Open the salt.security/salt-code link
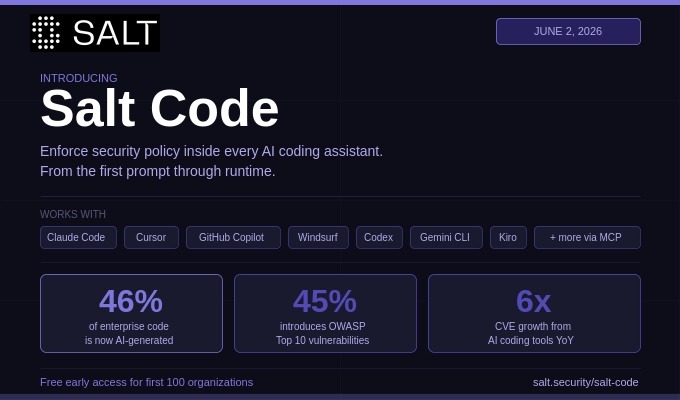Screen dimensions: 680x400 pyautogui.click(x=585, y=382)
